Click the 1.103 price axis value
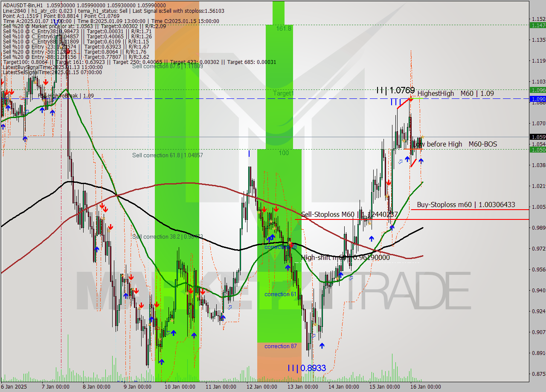Image resolution: width=546 pixels, height=392 pixels. [x=538, y=81]
